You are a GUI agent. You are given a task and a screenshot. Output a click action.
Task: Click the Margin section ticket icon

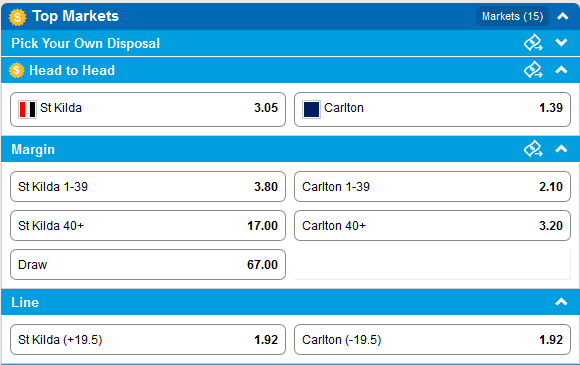(x=533, y=149)
